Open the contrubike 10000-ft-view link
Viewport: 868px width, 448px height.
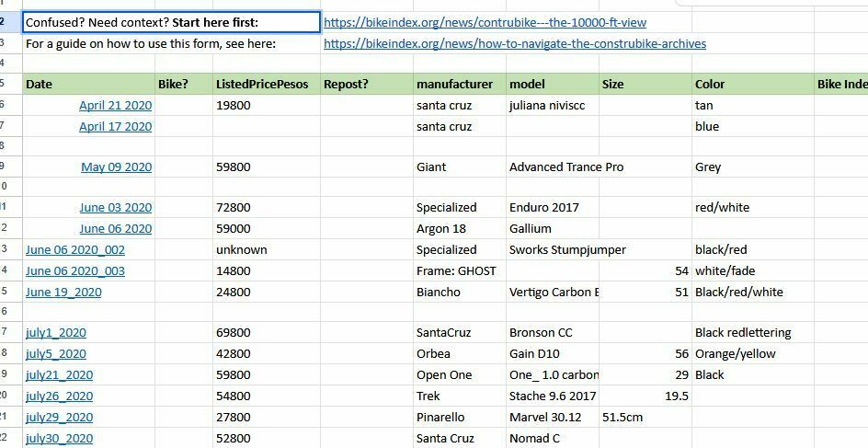pos(485,22)
